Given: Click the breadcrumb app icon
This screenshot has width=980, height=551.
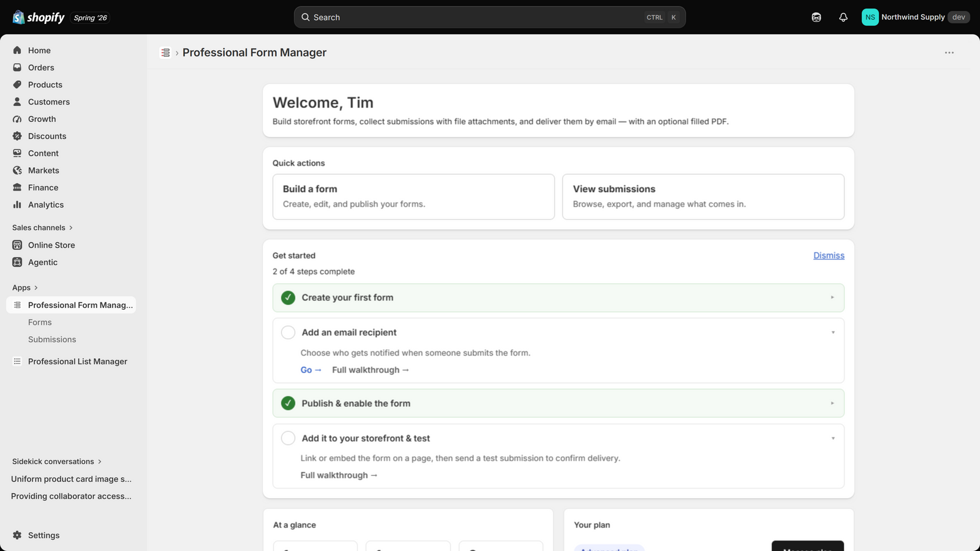Looking at the screenshot, I should pyautogui.click(x=165, y=53).
